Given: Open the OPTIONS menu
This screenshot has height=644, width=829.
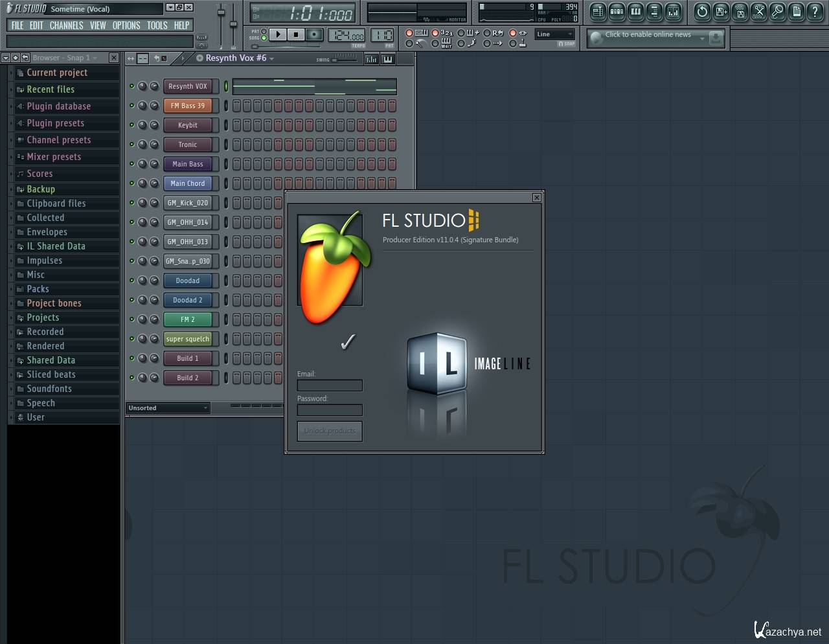Looking at the screenshot, I should tap(126, 25).
